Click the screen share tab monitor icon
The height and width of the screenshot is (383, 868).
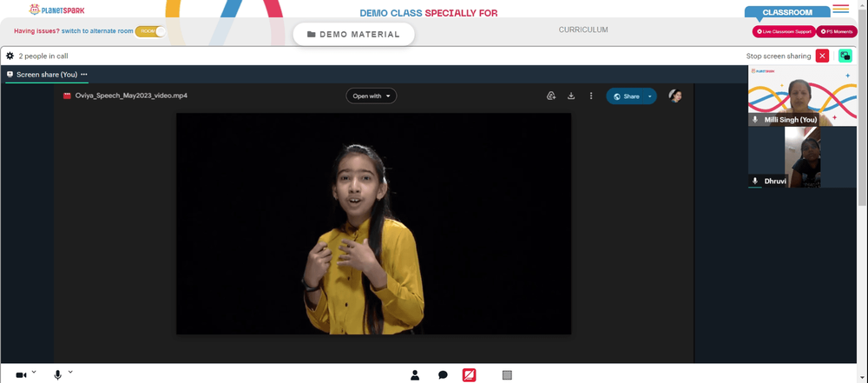(x=10, y=75)
